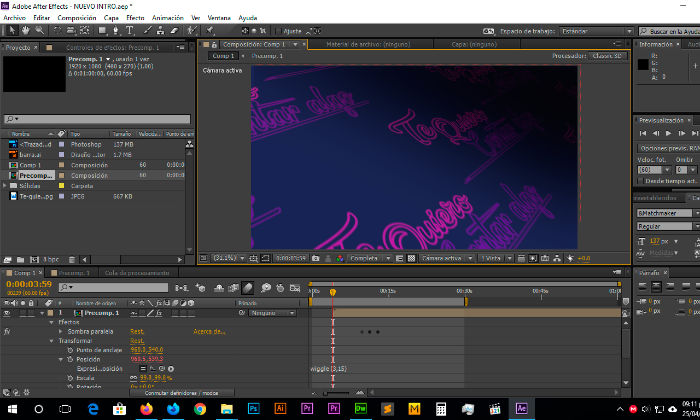
Task: Click Rest. link for Sombra paralela
Action: coord(137,332)
